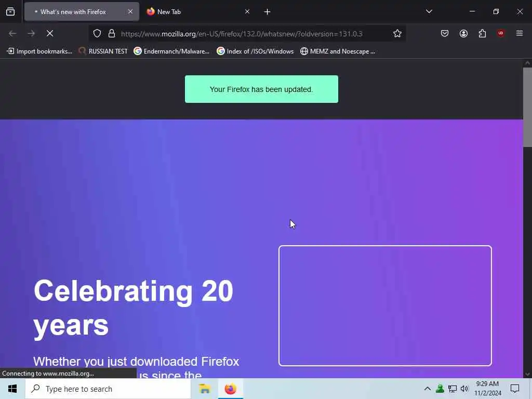Image resolution: width=532 pixels, height=399 pixels.
Task: Open MEMZ and Noescape bookmark
Action: [x=338, y=51]
